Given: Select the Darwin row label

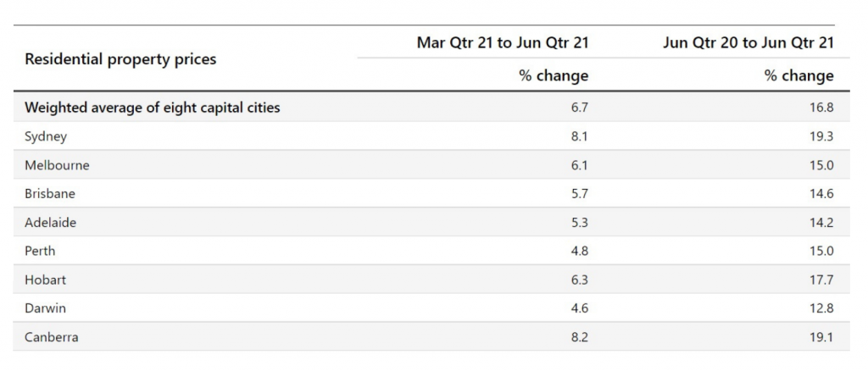Looking at the screenshot, I should coord(45,308).
